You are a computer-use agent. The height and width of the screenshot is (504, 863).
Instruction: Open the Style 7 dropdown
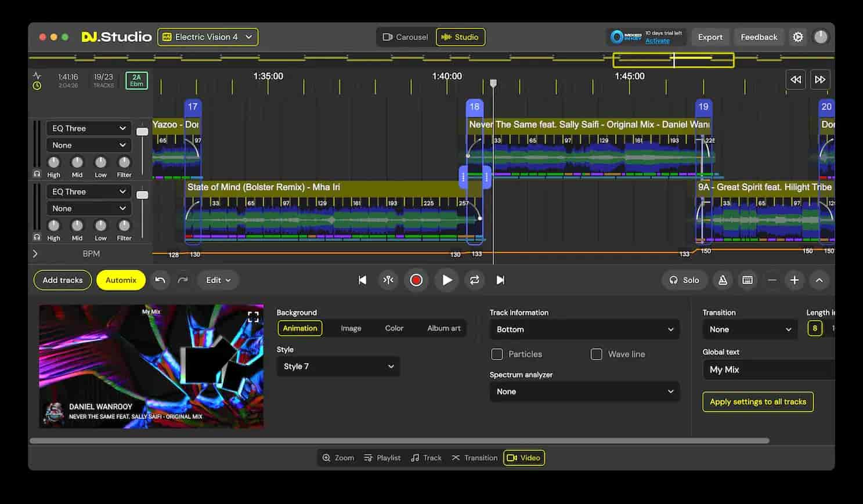pyautogui.click(x=338, y=366)
